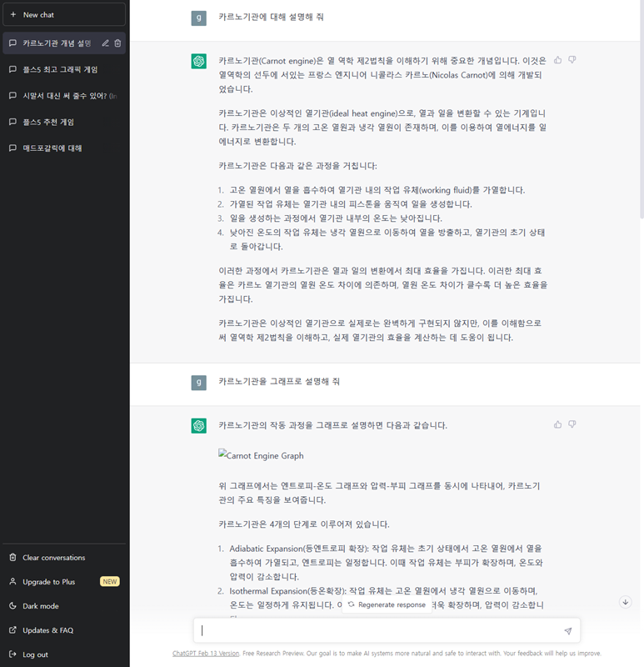
Task: Click the ChatGPT avatar on the graph answer
Action: coord(198,426)
